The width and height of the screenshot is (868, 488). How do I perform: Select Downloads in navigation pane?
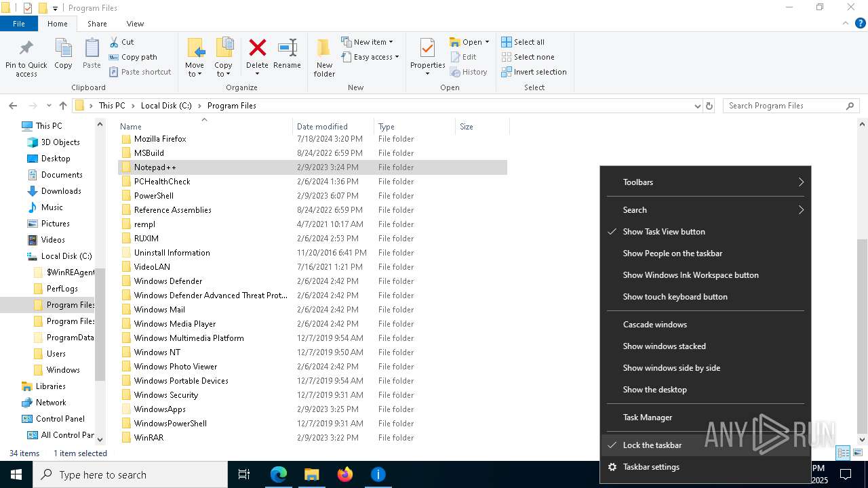coord(61,191)
